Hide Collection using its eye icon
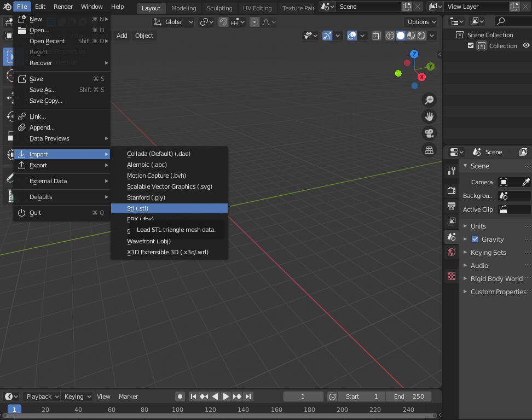Viewport: 532px width, 420px height. (526, 46)
